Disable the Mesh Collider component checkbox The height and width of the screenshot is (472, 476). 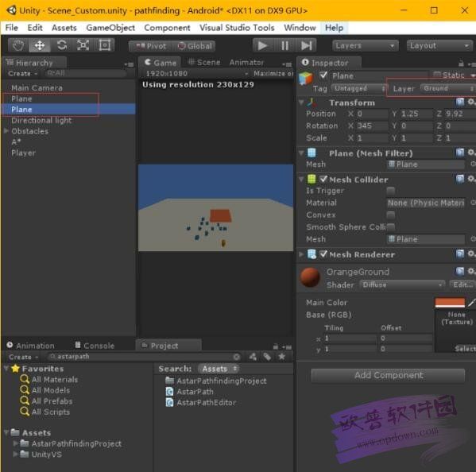tap(323, 179)
